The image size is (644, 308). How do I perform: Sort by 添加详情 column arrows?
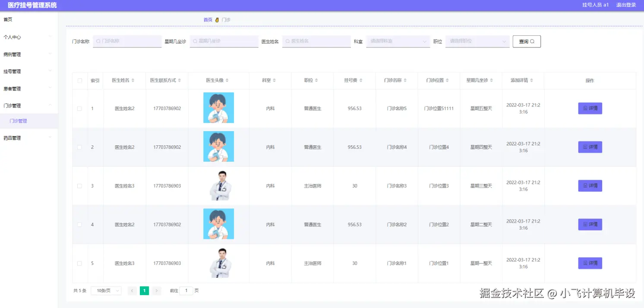[x=531, y=81]
